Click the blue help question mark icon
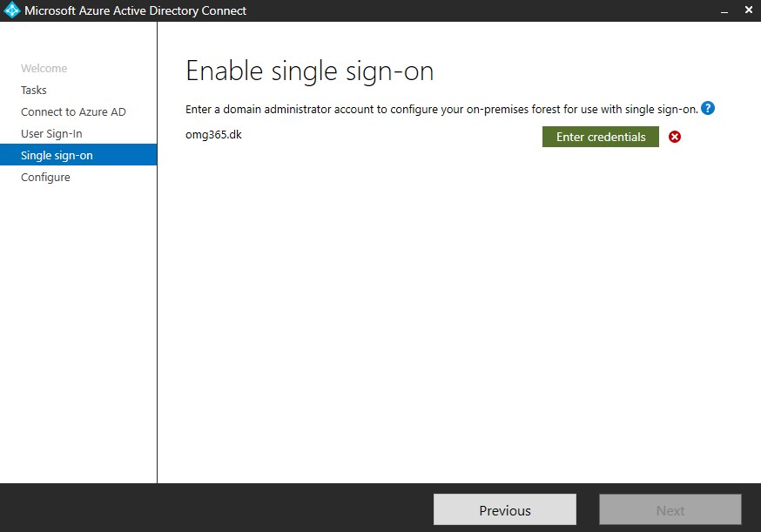This screenshot has width=761, height=532. point(708,109)
